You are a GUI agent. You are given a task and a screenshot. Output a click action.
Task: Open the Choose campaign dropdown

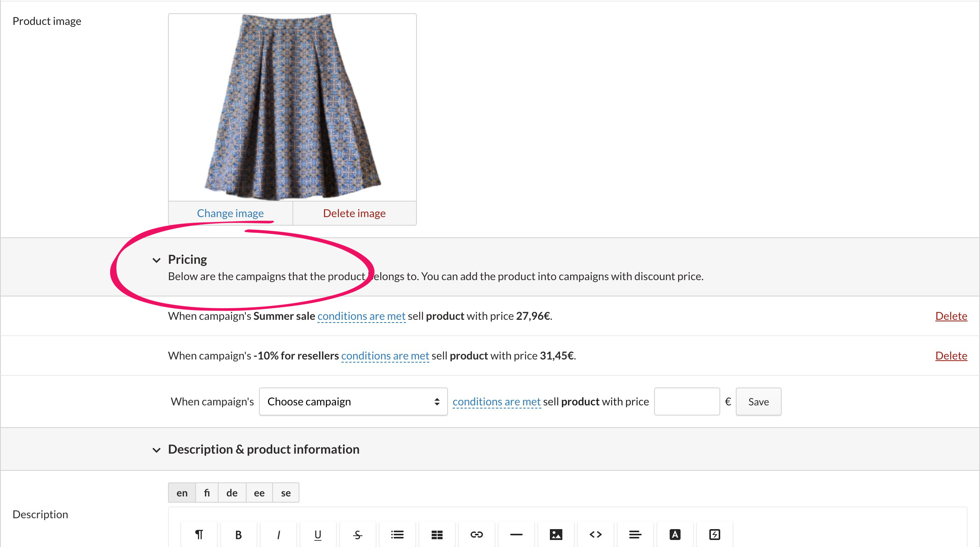353,401
